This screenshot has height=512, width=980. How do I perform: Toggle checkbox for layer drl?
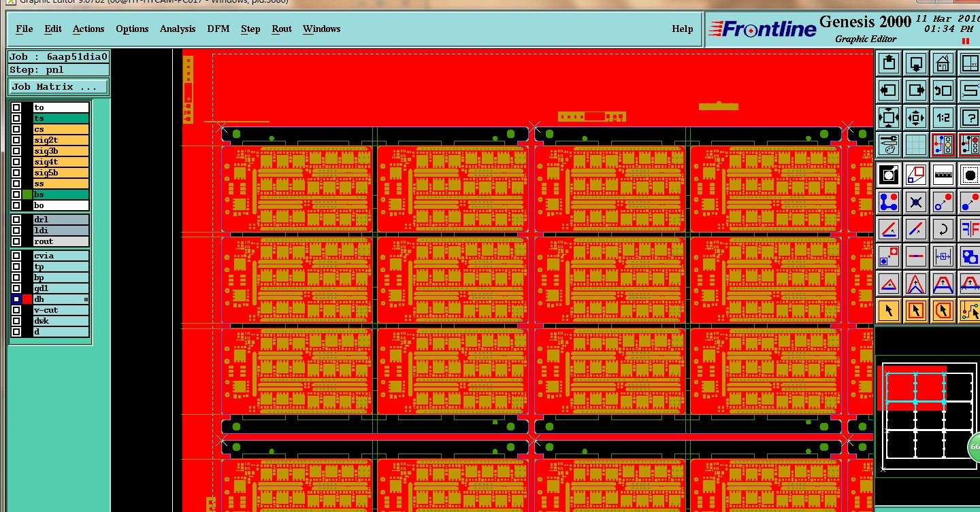point(16,220)
